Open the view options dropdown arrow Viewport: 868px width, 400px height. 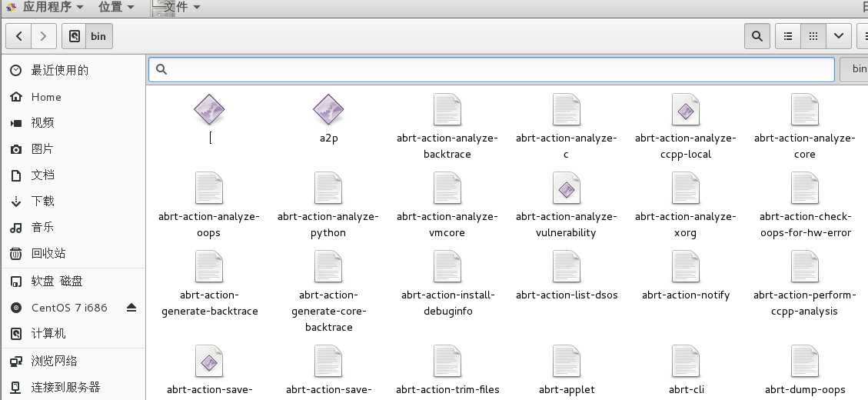point(839,37)
